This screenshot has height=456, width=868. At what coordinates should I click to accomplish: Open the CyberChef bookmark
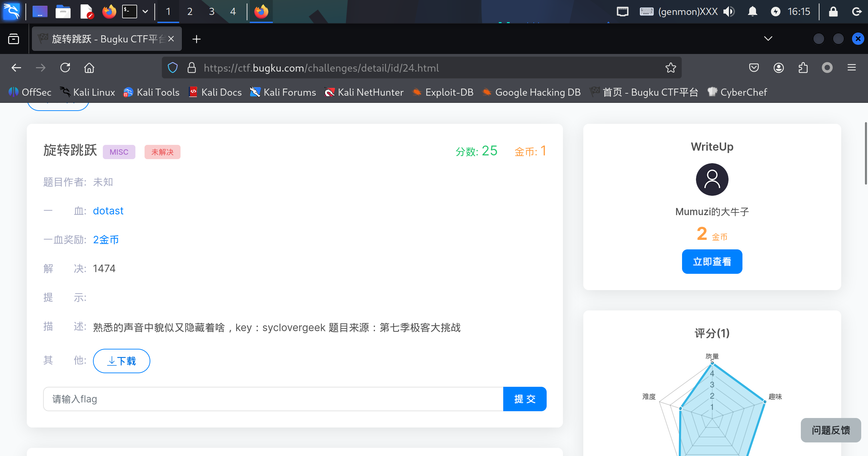(737, 92)
